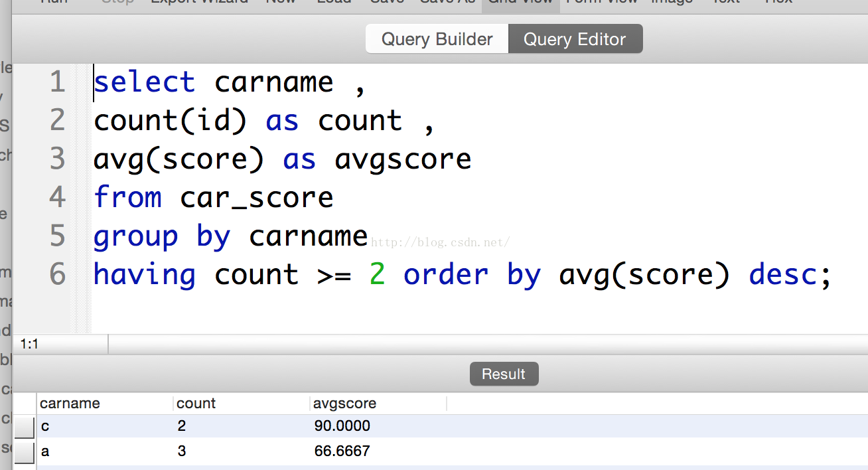
Task: Select the count cell showing 2
Action: pos(182,426)
